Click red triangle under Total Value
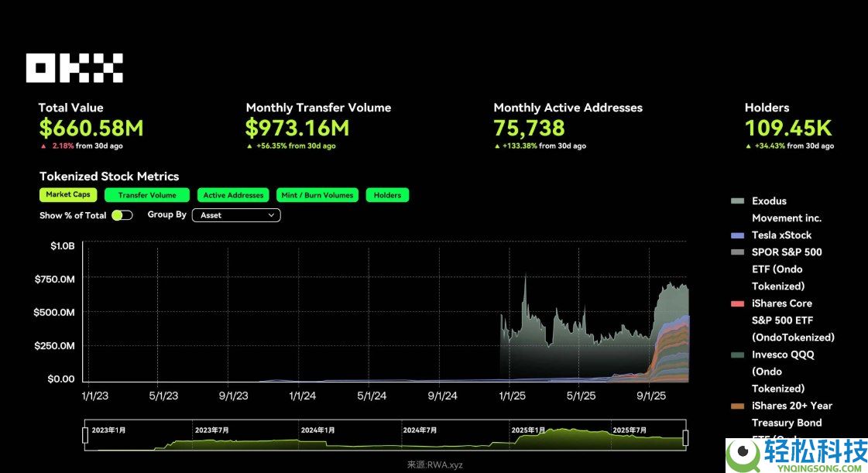This screenshot has width=868, height=473. 43,146
